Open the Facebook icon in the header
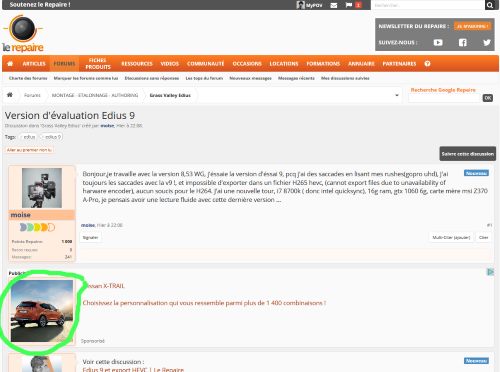 pos(463,42)
